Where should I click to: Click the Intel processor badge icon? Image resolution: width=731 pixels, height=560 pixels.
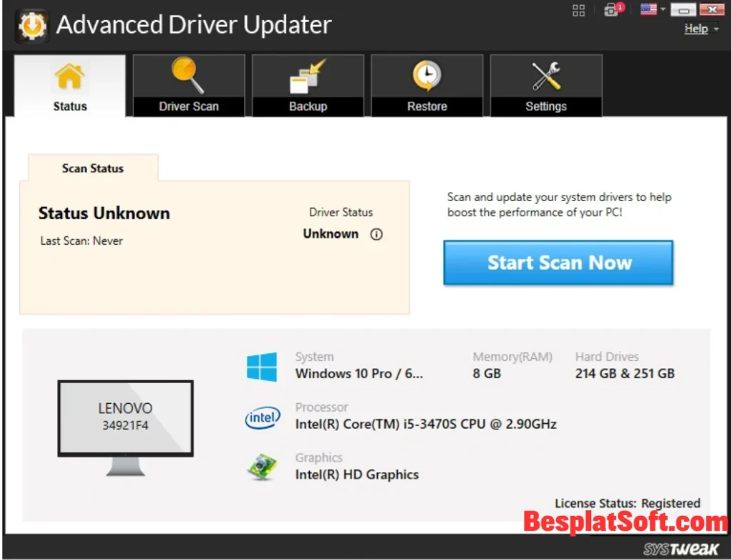tap(262, 419)
